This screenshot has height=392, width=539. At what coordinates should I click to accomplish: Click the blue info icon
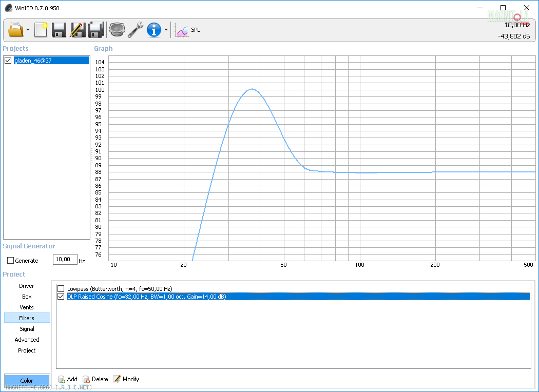point(154,30)
